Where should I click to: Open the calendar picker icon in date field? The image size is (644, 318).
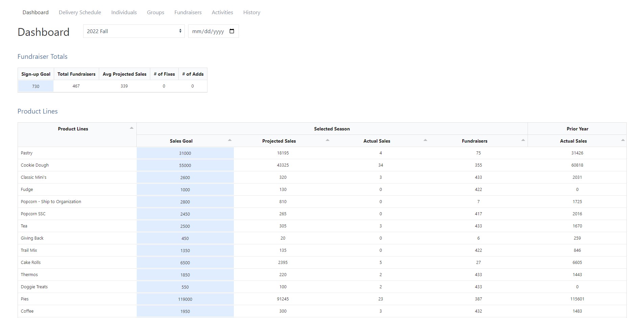(232, 31)
